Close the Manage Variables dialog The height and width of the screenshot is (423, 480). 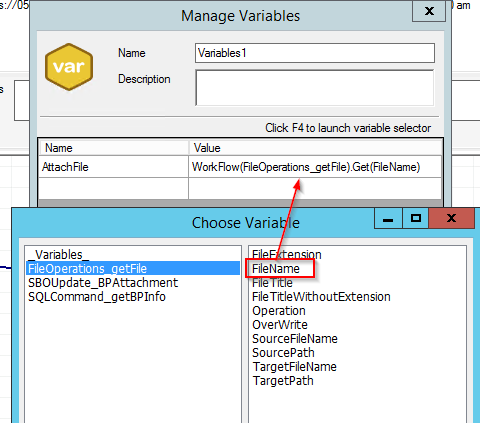(429, 11)
